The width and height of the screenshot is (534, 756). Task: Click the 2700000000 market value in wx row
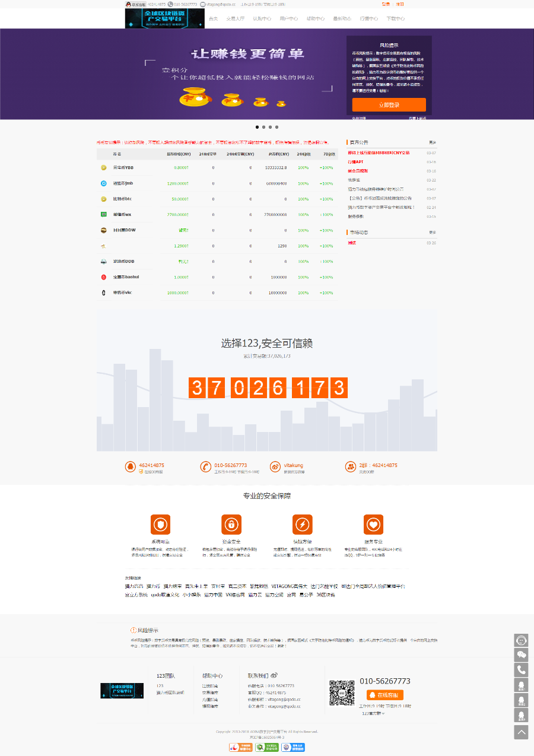click(x=275, y=214)
